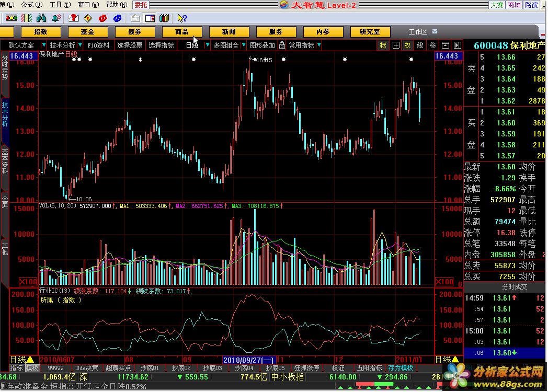This screenshot has width=548, height=392.
Task: Open the 窗口 menu
Action: [x=88, y=5]
